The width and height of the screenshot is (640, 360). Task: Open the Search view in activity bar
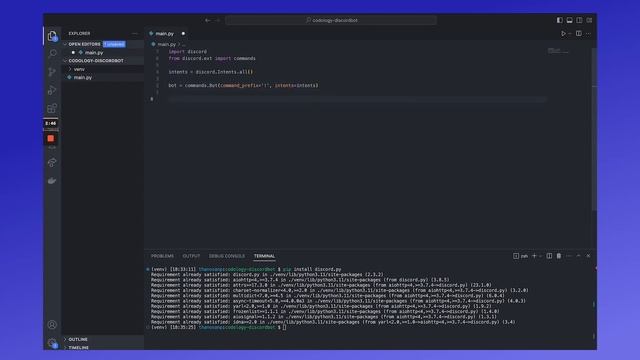[x=52, y=53]
